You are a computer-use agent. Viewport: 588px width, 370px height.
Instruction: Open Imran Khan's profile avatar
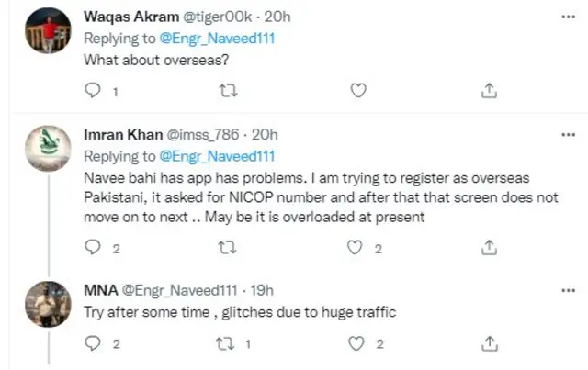pyautogui.click(x=49, y=147)
